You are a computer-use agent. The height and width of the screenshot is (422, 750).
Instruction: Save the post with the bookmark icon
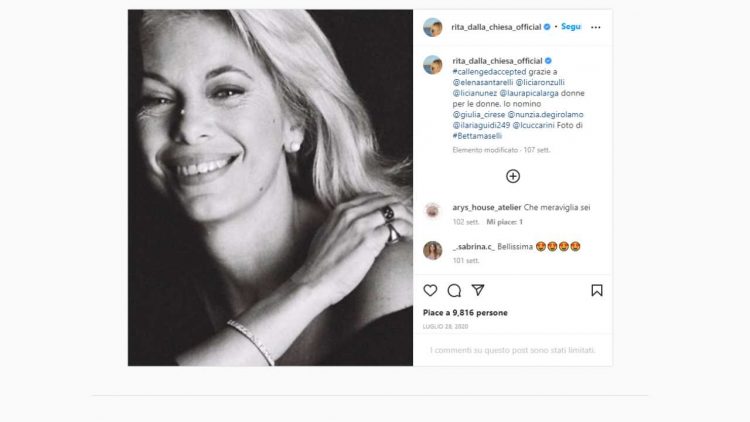pos(596,290)
